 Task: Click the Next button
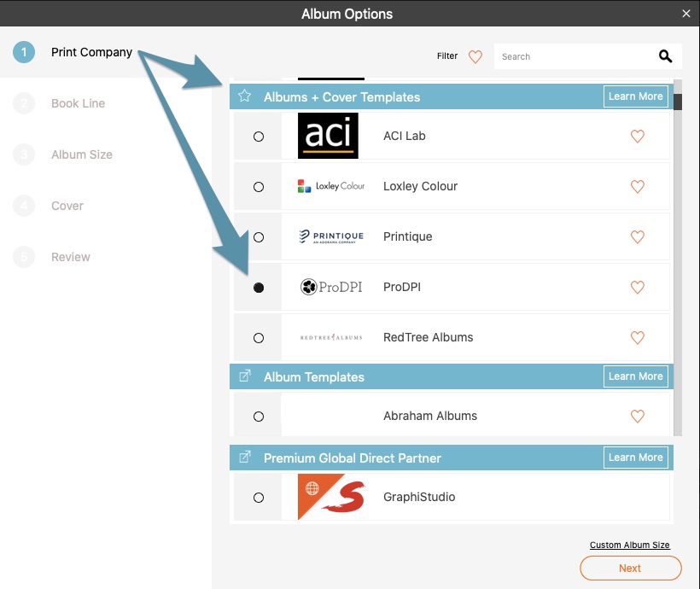click(630, 568)
